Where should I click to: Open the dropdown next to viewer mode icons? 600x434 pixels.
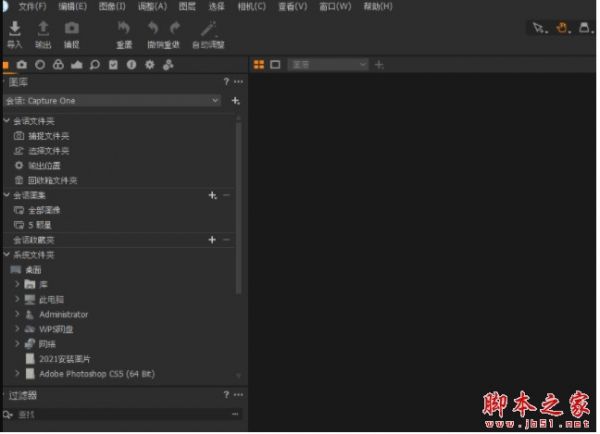point(328,65)
